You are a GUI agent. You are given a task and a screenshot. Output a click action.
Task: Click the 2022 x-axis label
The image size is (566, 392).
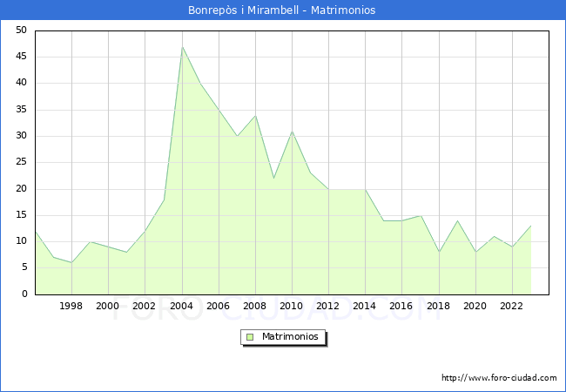512,306
